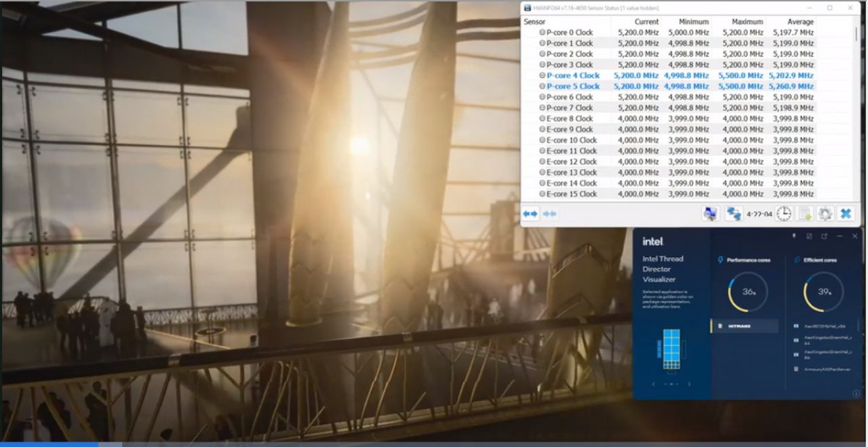
Task: Click the Performance cores heading
Action: 749,260
